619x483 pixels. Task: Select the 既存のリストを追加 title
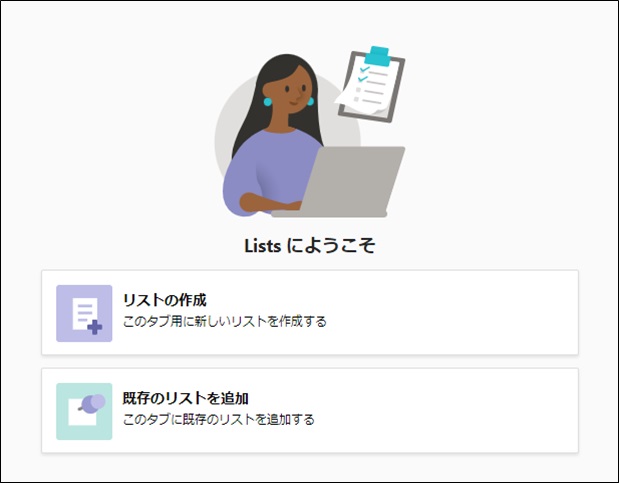pyautogui.click(x=186, y=398)
